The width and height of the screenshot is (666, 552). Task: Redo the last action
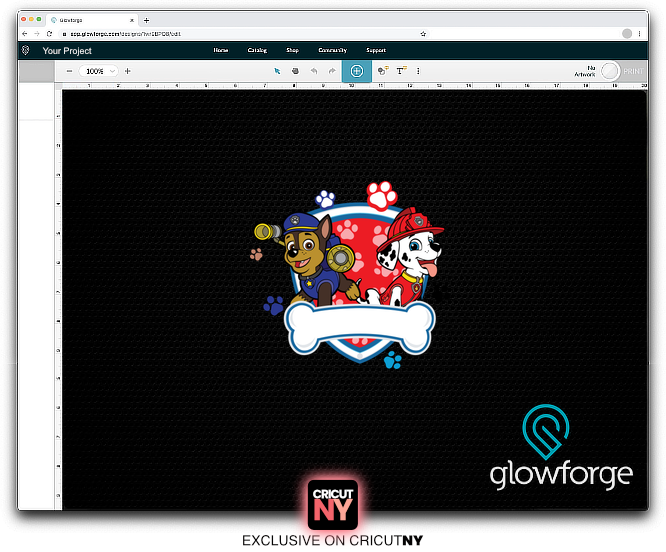(x=332, y=71)
